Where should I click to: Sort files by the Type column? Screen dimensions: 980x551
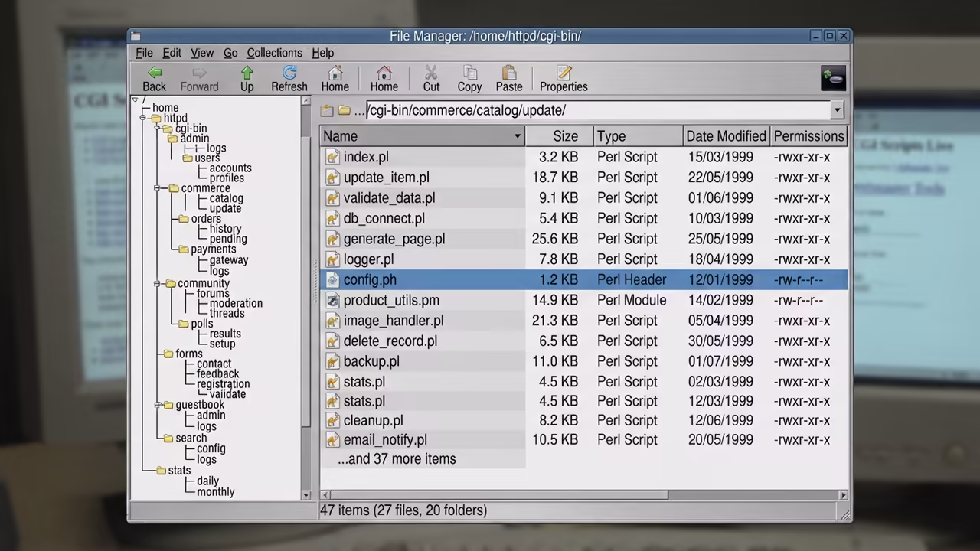tap(639, 136)
